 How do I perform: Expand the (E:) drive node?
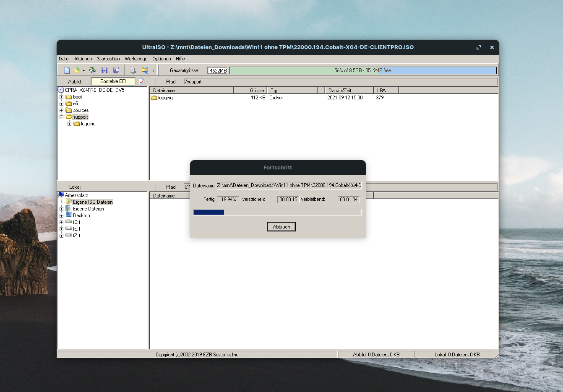61,229
